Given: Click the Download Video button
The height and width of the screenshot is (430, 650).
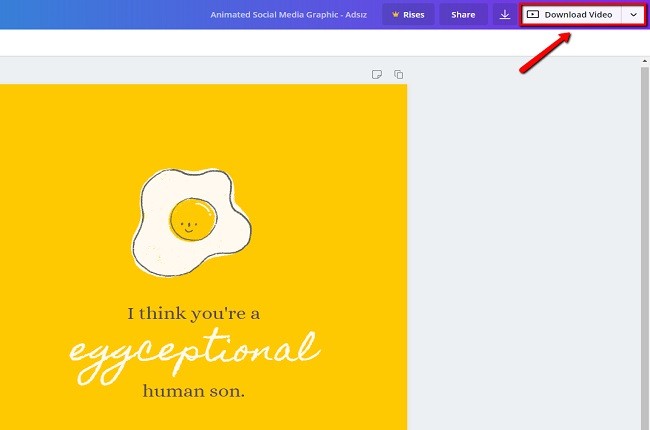Looking at the screenshot, I should coord(571,15).
